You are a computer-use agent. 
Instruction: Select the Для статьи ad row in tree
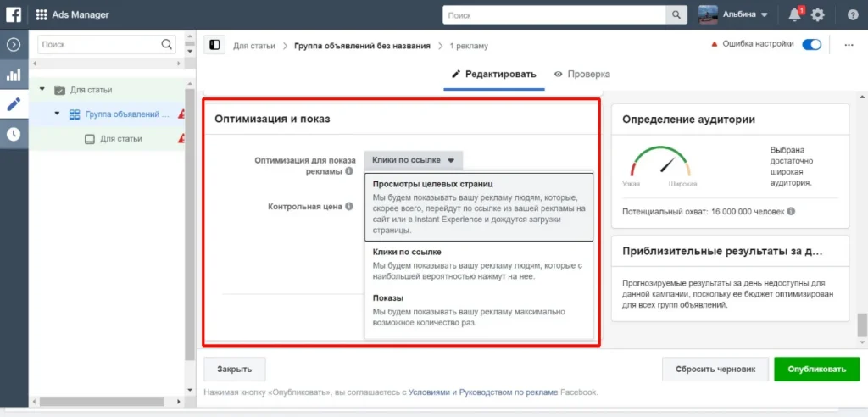(x=108, y=139)
